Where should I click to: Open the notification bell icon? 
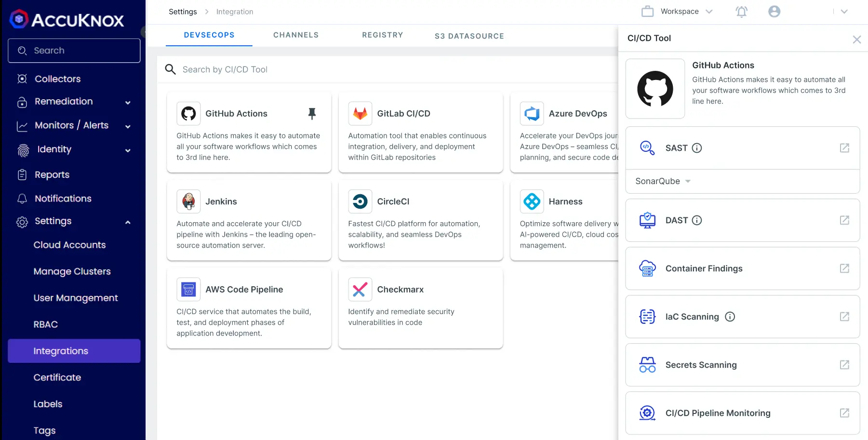pos(741,11)
